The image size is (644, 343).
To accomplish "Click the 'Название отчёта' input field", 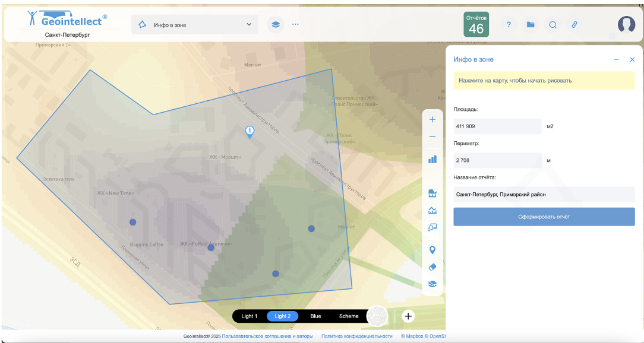I will coord(544,194).
